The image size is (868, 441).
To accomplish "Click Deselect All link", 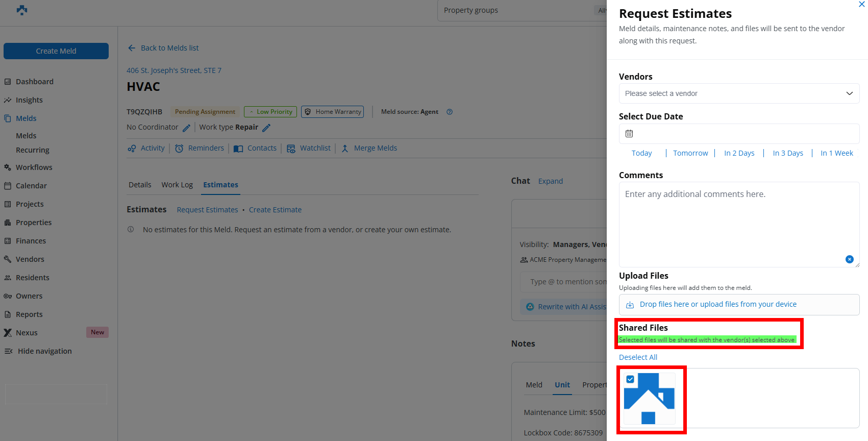I will click(638, 357).
